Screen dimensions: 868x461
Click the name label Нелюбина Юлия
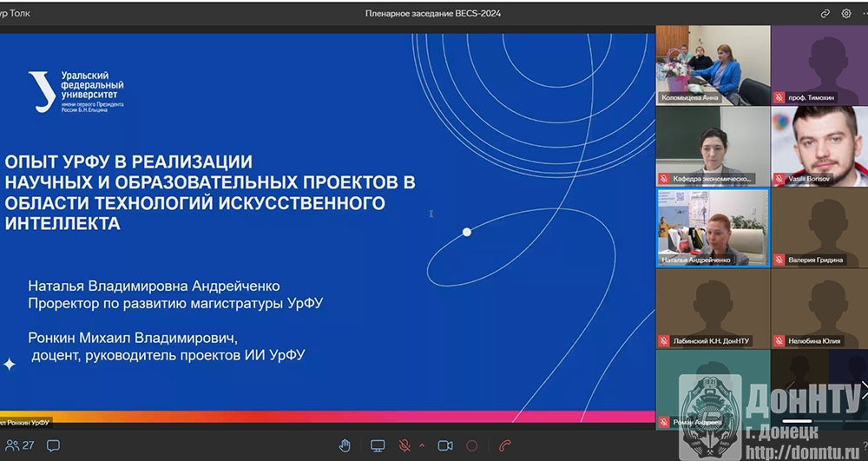[814, 341]
